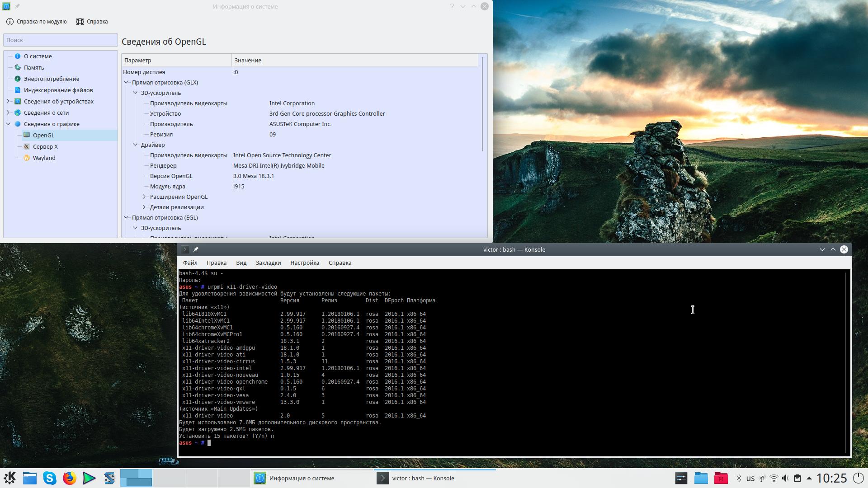The width and height of the screenshot is (868, 488).
Task: Open the volume tray icon
Action: click(x=785, y=478)
